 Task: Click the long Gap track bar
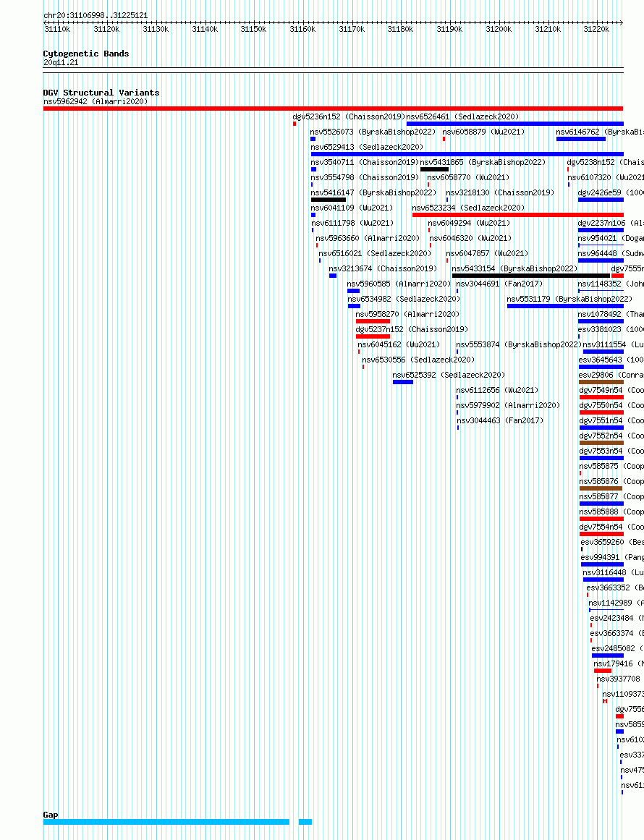[x=166, y=822]
